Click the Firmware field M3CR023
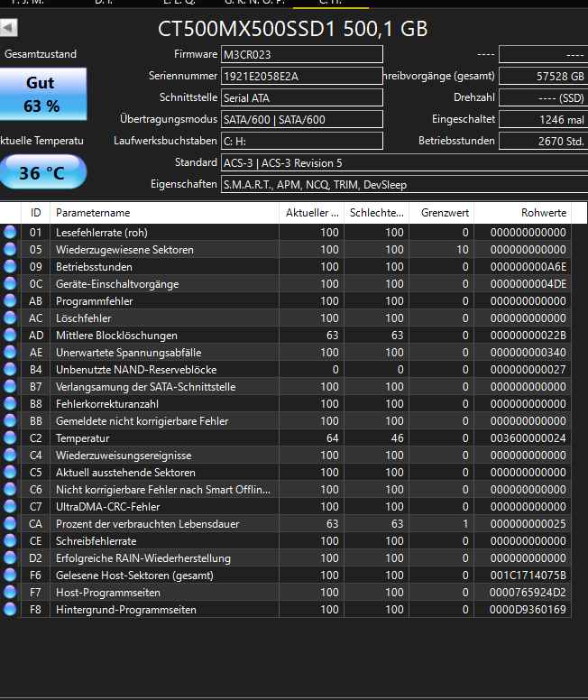588x700 pixels. pos(302,54)
